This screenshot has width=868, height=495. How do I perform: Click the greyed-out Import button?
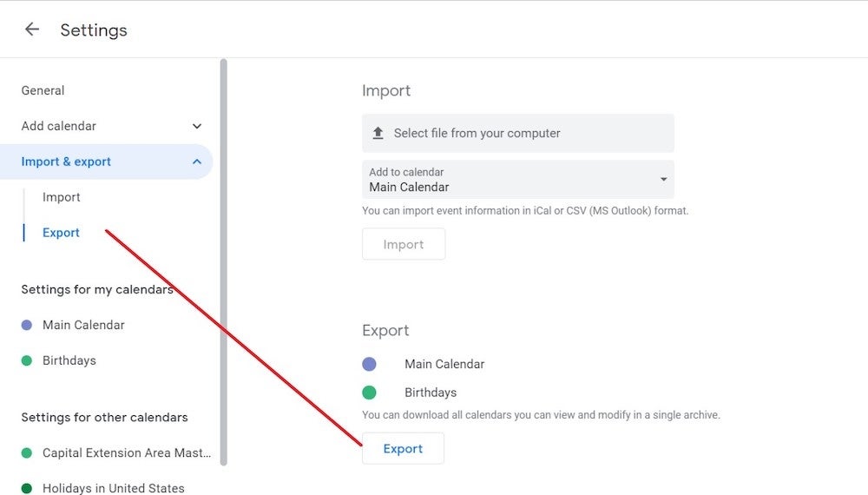click(404, 244)
